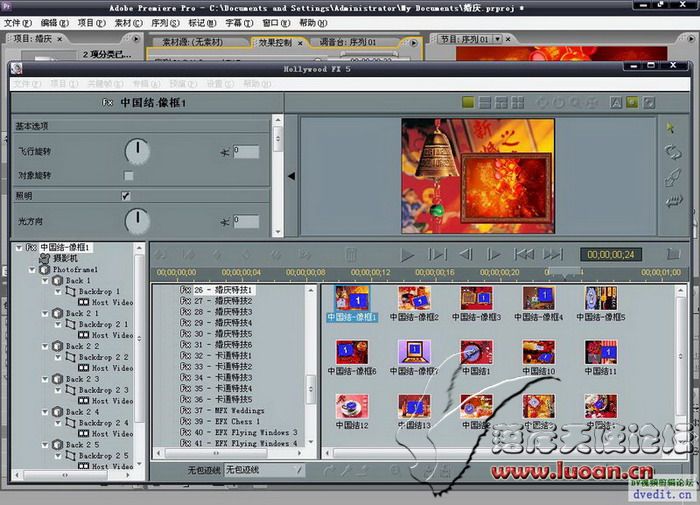Open the 无包迹线 dropdown
Image resolution: width=700 pixels, height=505 pixels.
[264, 470]
